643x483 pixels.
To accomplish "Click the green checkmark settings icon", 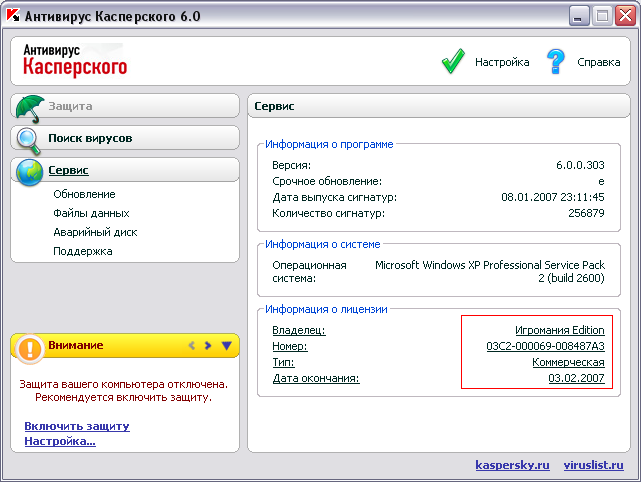I will pyautogui.click(x=453, y=62).
